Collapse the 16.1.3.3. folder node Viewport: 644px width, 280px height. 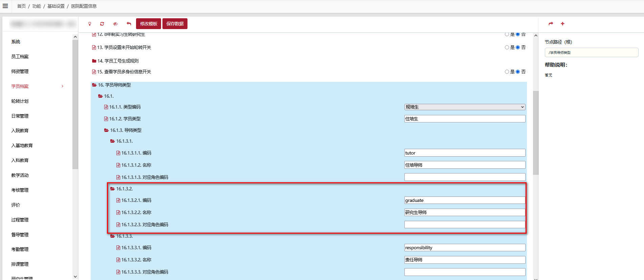pos(113,236)
